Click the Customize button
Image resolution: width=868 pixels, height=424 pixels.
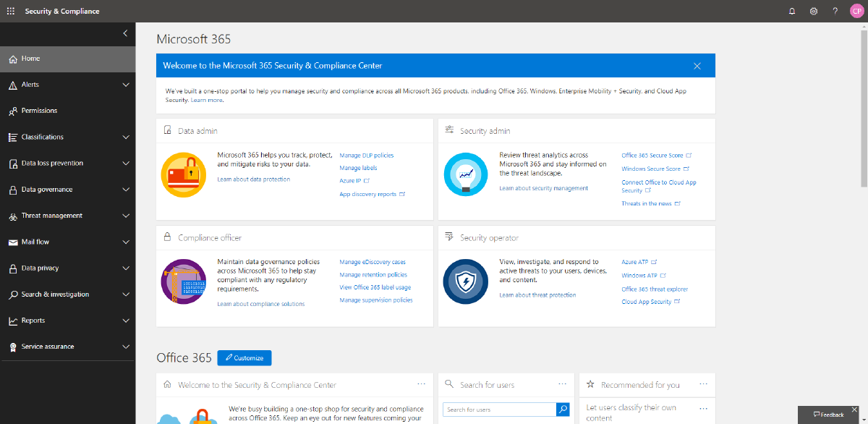pos(244,357)
